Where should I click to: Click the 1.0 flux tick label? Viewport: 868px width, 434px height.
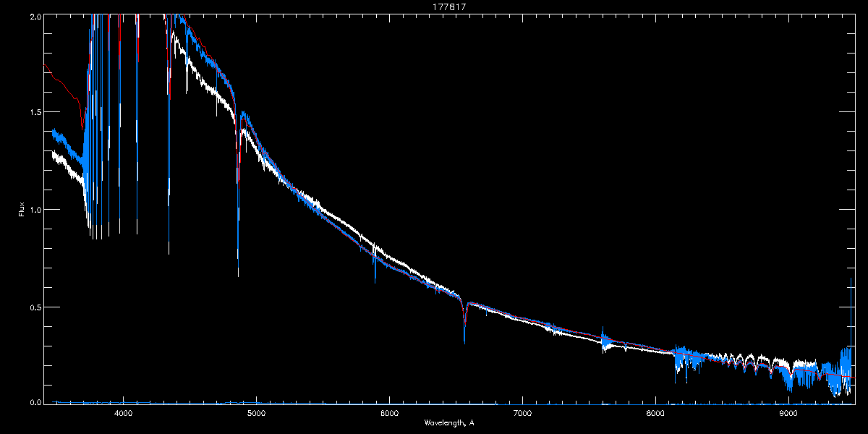pyautogui.click(x=35, y=210)
